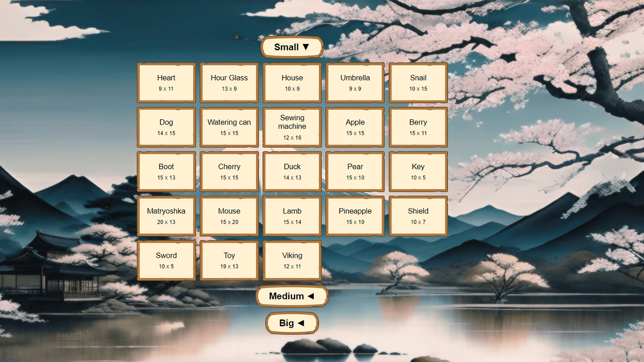Select the Shield 10x7 puzzle
The image size is (644, 362).
(418, 216)
